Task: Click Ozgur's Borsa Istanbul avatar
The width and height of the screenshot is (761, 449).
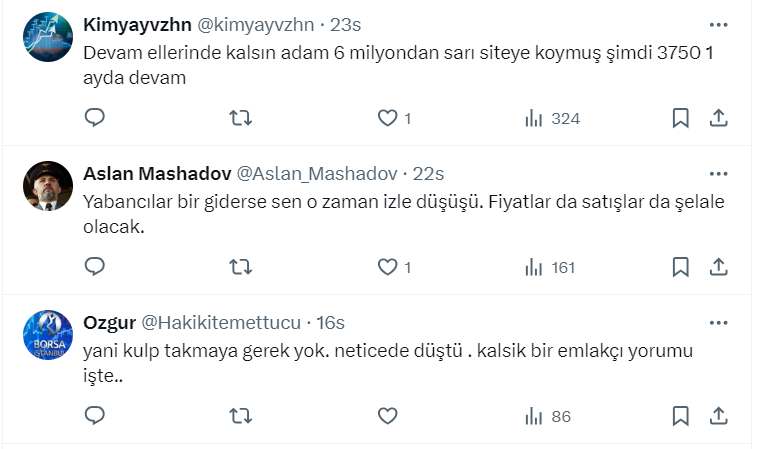Action: tap(47, 334)
